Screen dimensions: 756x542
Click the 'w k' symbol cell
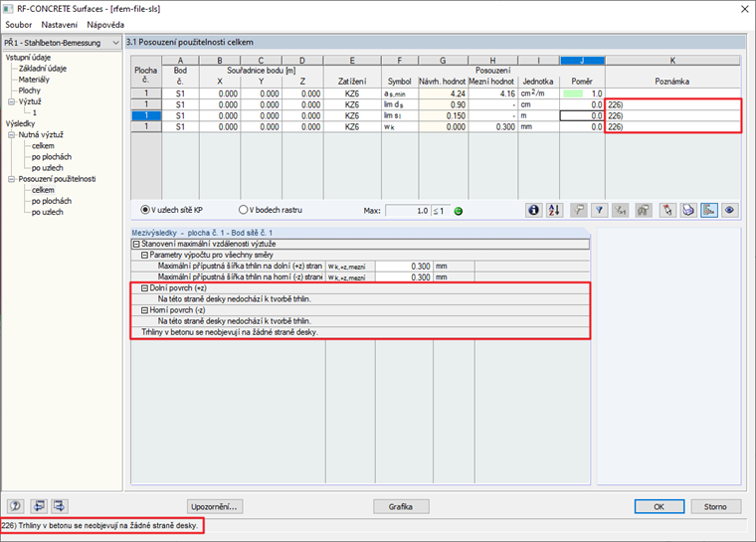coord(400,127)
